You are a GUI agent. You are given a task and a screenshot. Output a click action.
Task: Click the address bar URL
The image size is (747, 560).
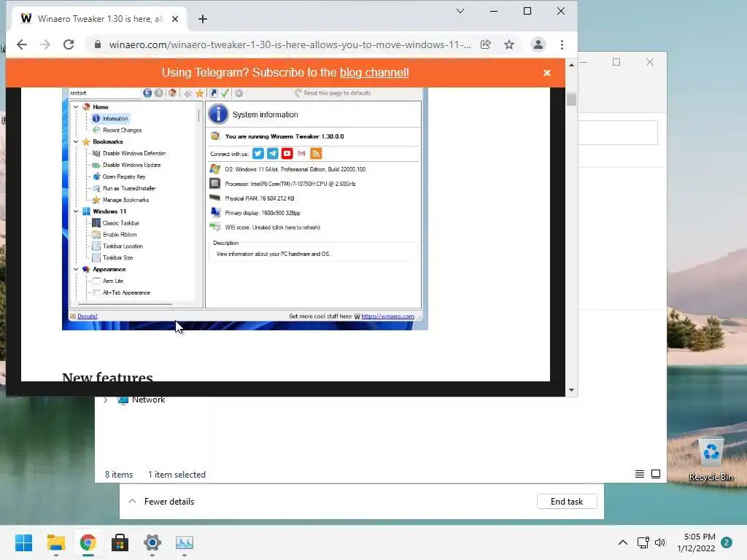coord(290,44)
